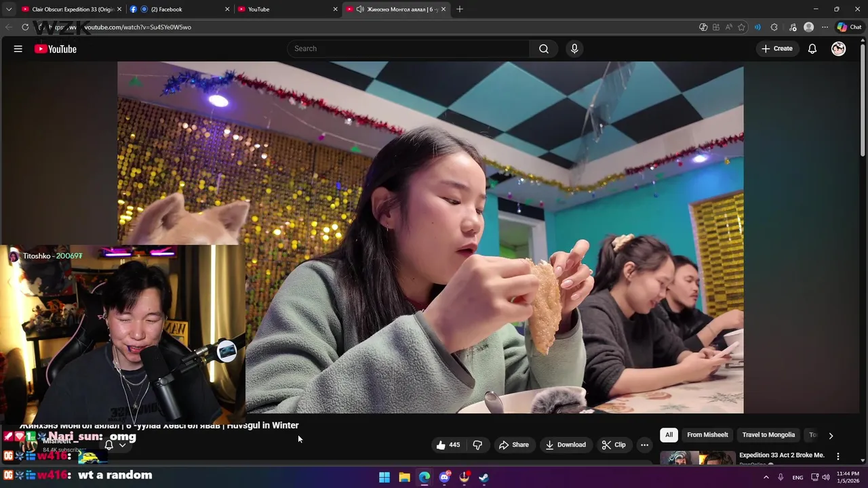Open media control music note icon
The height and width of the screenshot is (488, 868).
pyautogui.click(x=793, y=27)
